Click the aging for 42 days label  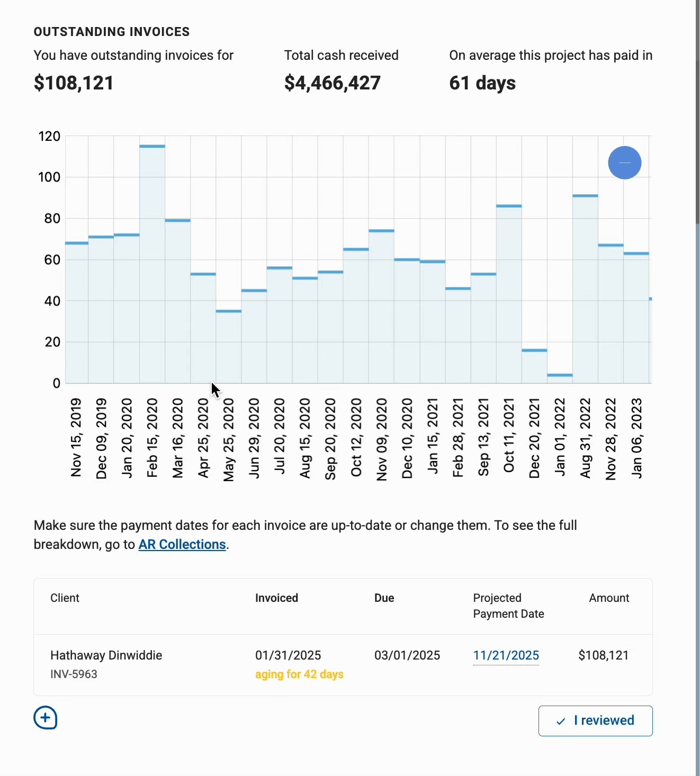coord(299,674)
